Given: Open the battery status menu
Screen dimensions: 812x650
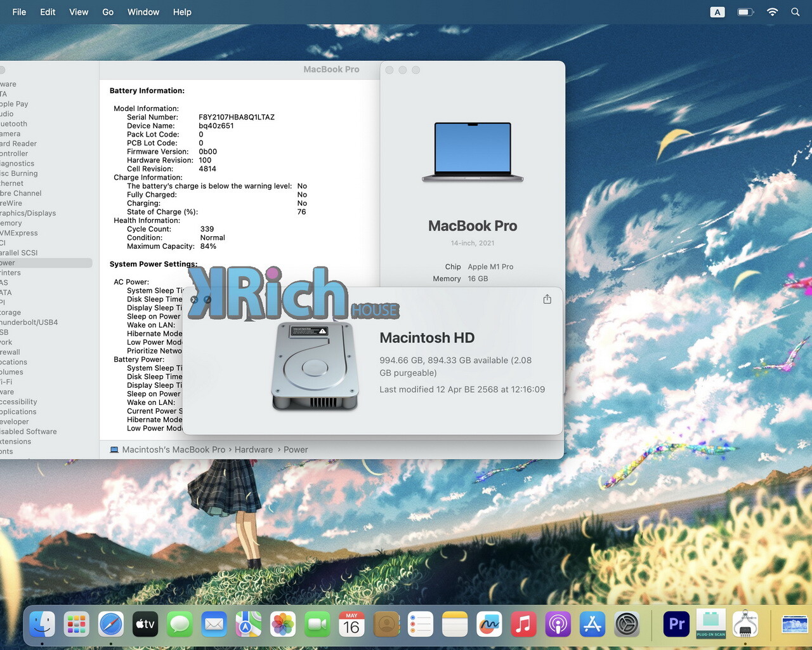Looking at the screenshot, I should tap(745, 12).
